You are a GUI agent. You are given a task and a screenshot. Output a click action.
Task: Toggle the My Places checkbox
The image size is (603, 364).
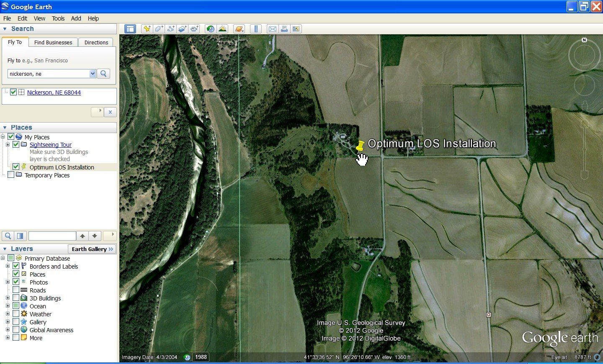pos(11,136)
